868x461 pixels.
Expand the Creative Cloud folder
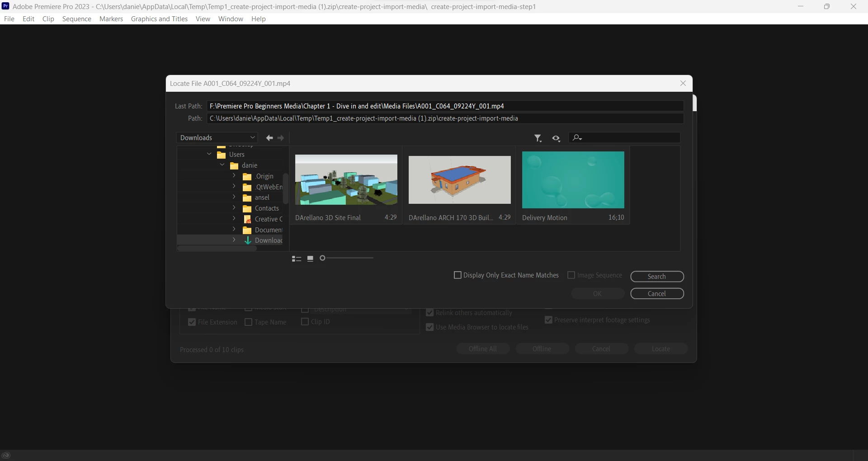tap(234, 218)
